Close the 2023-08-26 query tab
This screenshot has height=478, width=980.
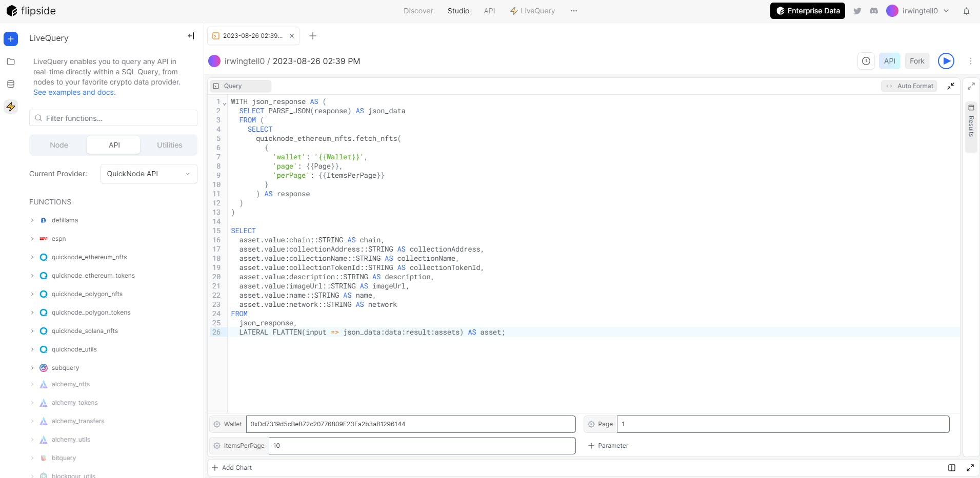coord(292,36)
